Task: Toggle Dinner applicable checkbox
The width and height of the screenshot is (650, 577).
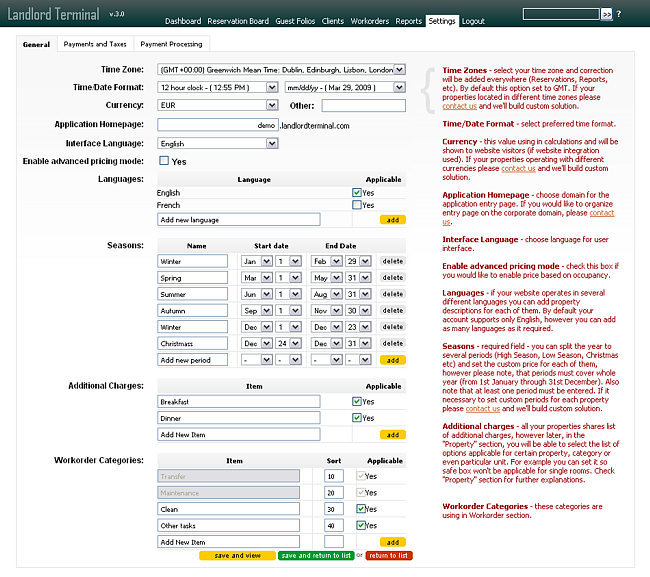Action: coord(357,418)
